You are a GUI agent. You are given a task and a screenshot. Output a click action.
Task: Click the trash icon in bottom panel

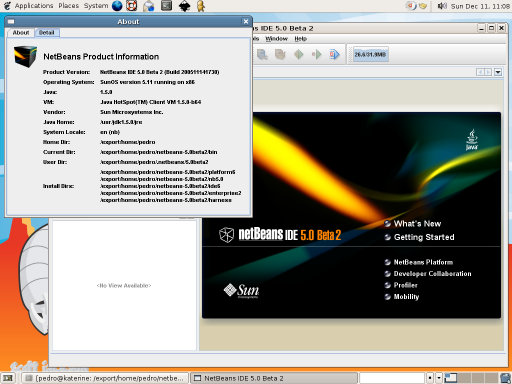506,378
